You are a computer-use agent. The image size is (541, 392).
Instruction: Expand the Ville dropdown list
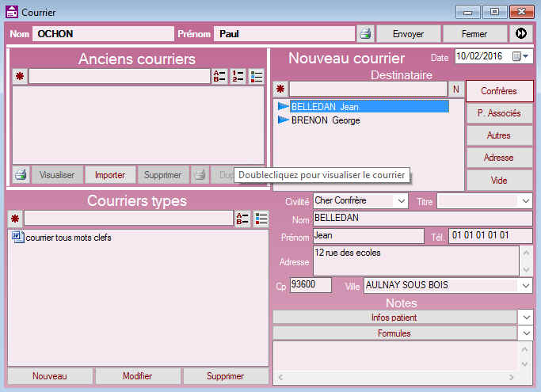(526, 286)
